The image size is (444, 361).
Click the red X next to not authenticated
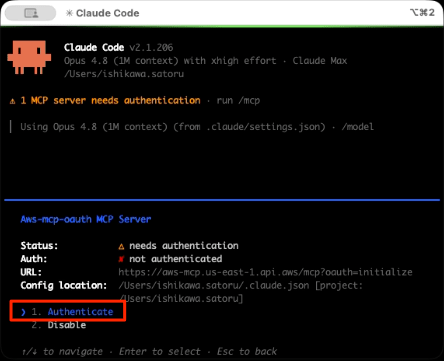tap(121, 259)
